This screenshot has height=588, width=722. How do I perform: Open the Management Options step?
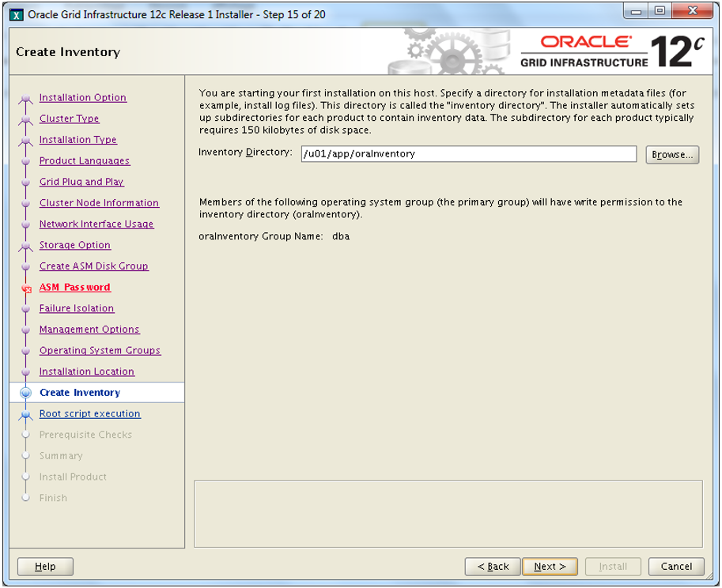[89, 330]
